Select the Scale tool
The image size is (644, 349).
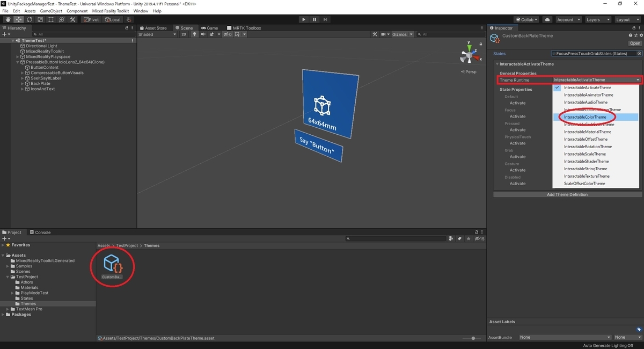[x=40, y=19]
